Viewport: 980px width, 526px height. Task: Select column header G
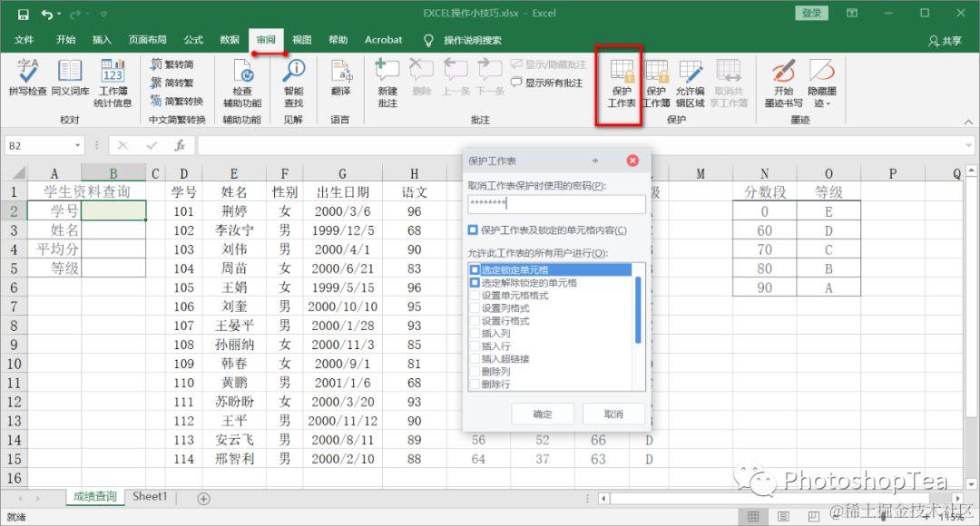(342, 173)
